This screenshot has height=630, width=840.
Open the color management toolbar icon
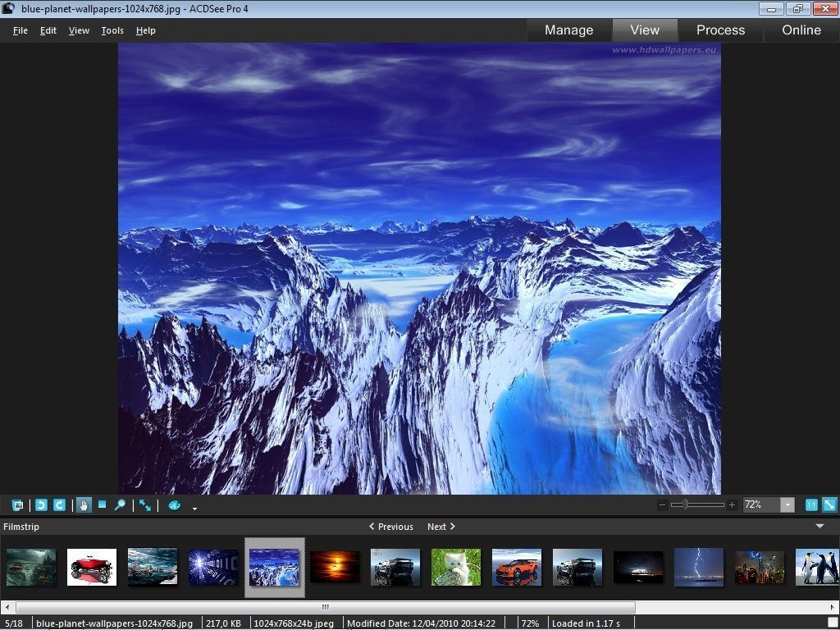pyautogui.click(x=173, y=504)
